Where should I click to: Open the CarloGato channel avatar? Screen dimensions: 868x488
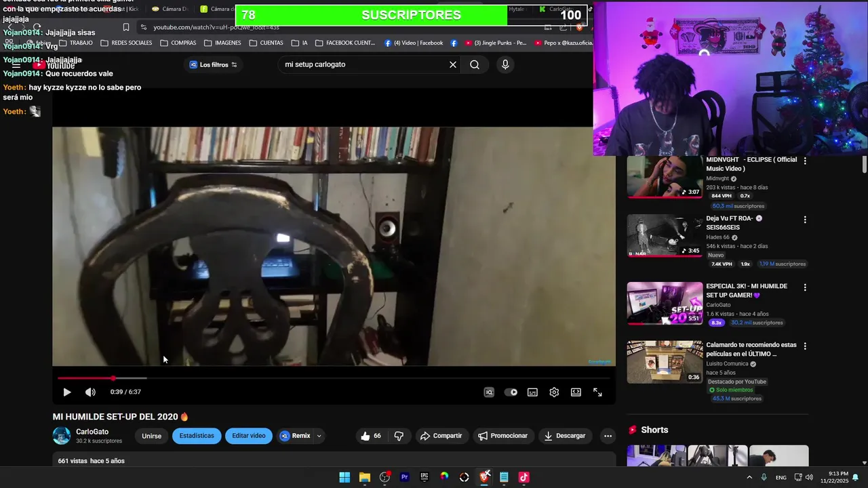(x=62, y=436)
